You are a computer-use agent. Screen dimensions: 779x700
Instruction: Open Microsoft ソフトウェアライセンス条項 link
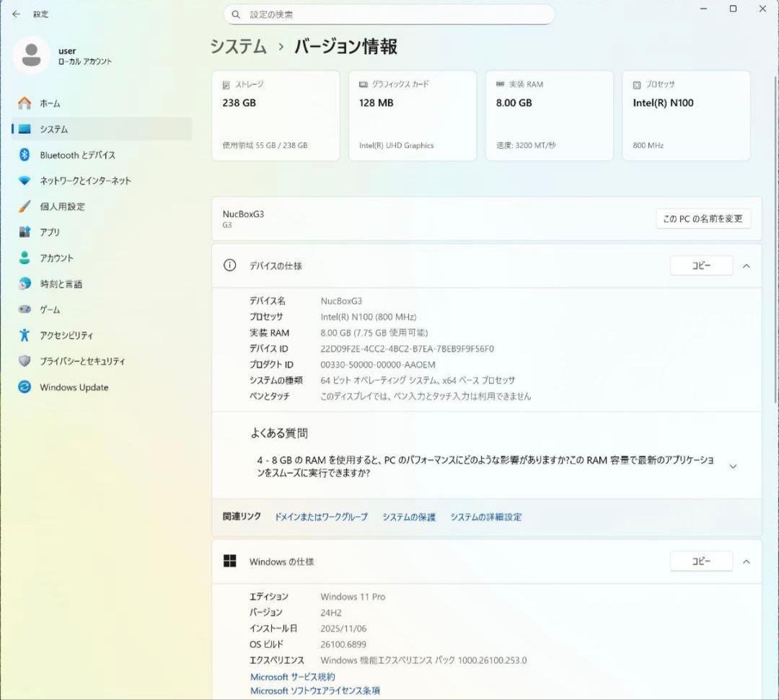pyautogui.click(x=315, y=691)
